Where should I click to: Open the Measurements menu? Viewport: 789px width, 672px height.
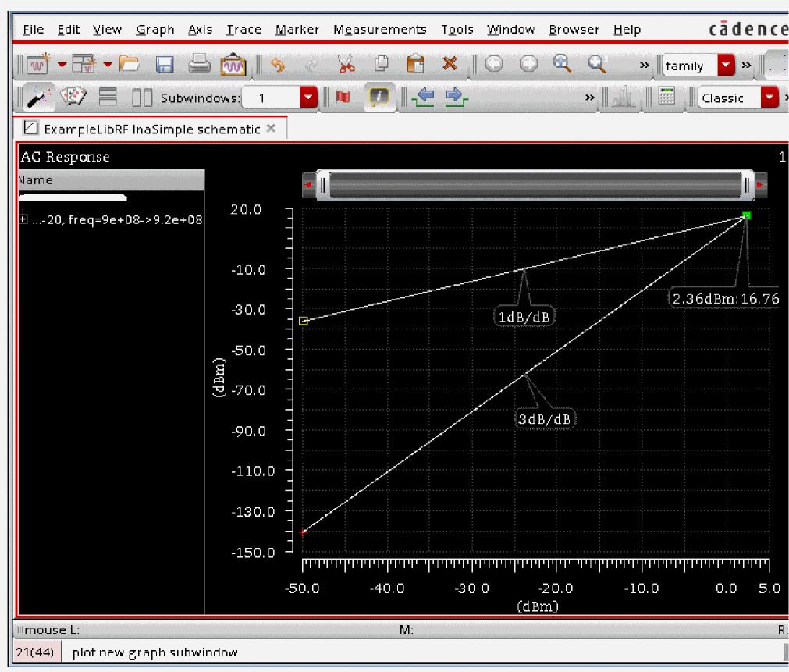379,30
